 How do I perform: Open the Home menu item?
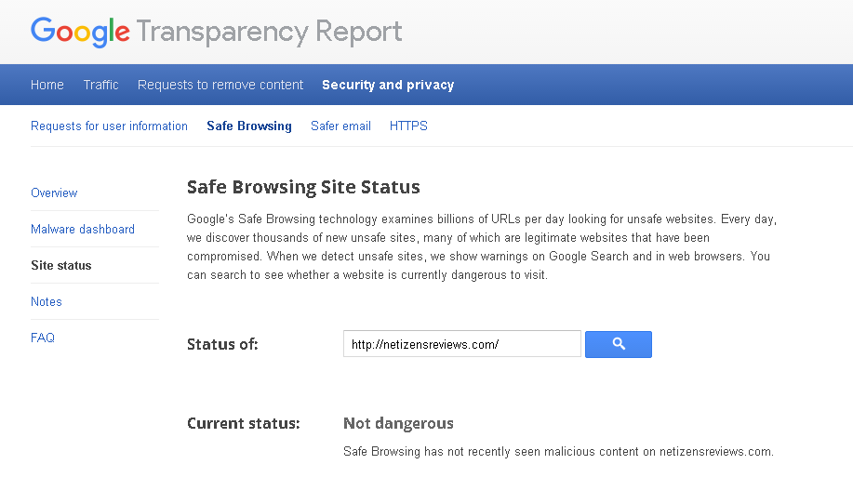click(47, 85)
